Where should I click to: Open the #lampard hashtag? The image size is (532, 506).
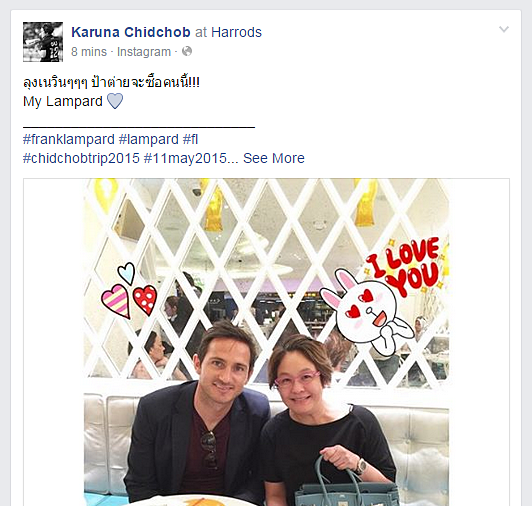click(x=149, y=139)
